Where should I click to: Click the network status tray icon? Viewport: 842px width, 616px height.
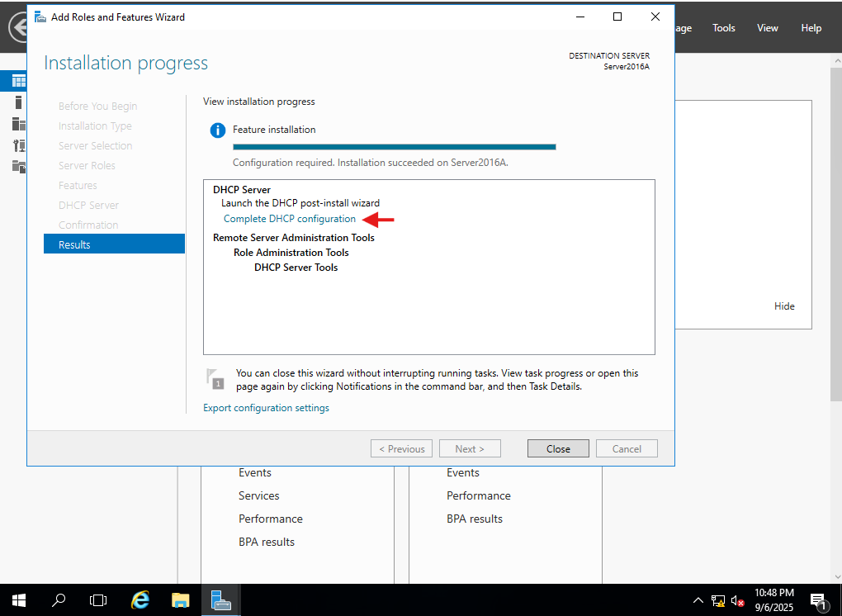click(x=718, y=600)
